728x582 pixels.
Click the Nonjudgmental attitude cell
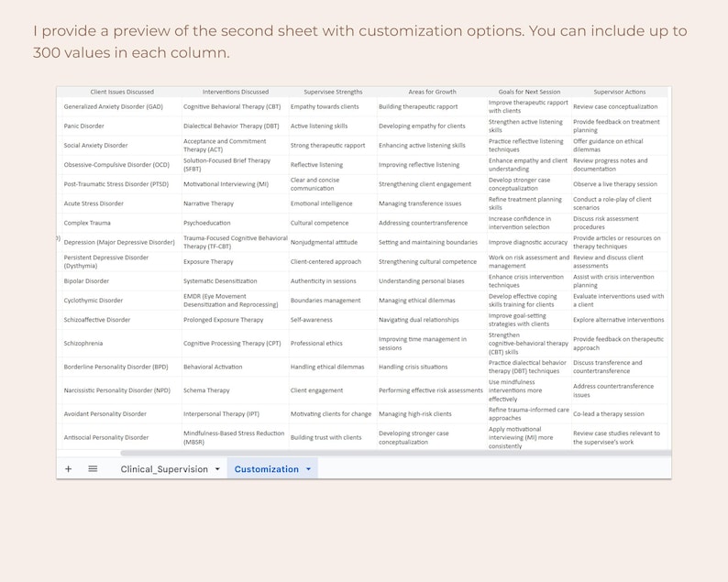pos(333,242)
